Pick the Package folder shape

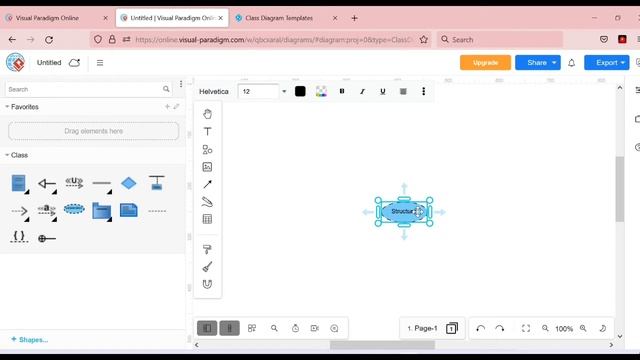[x=102, y=211]
